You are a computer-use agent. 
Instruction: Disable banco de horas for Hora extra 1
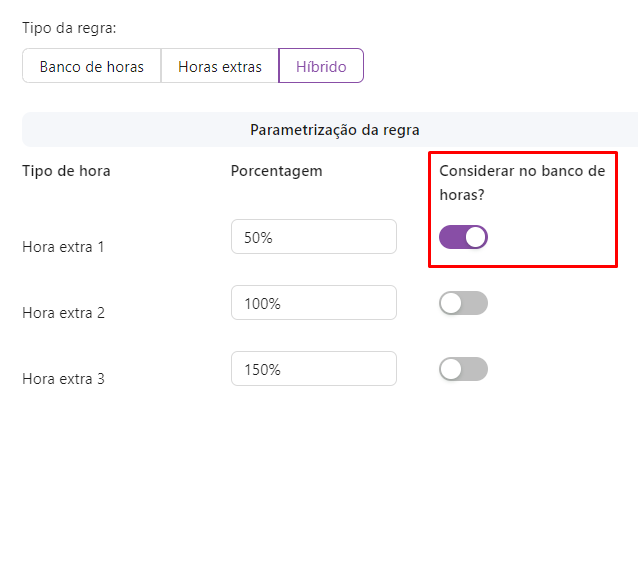click(463, 237)
